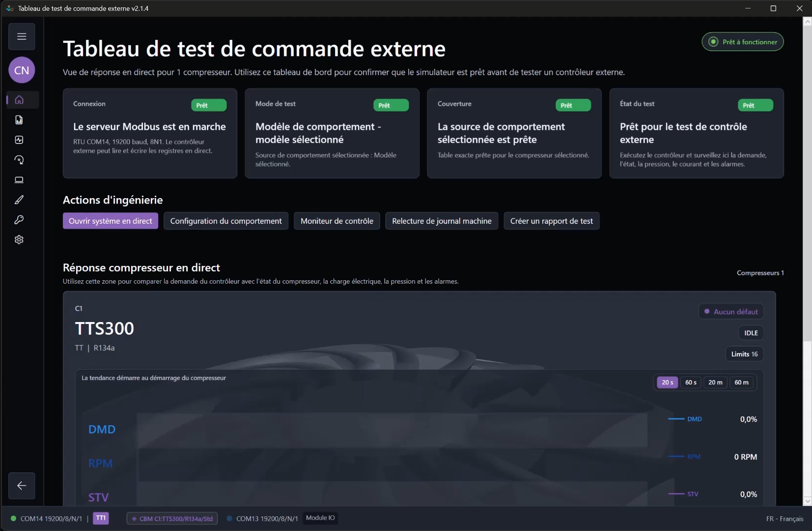Click Ouvrir système en direct button

[x=111, y=221]
